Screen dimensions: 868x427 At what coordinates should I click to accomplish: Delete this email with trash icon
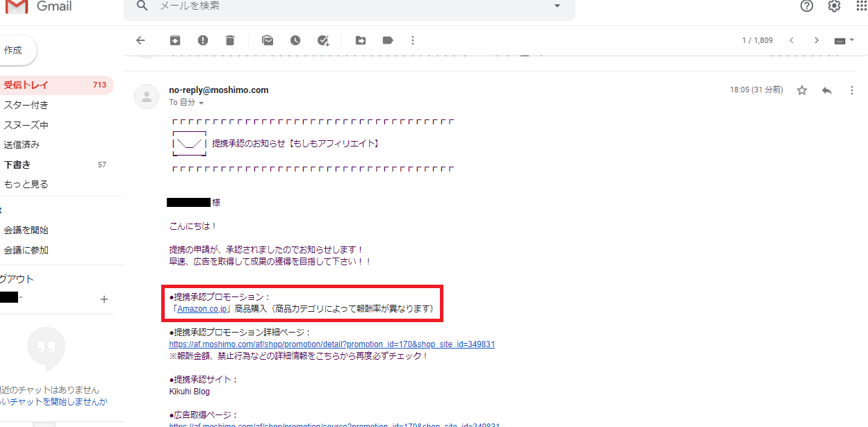(230, 40)
